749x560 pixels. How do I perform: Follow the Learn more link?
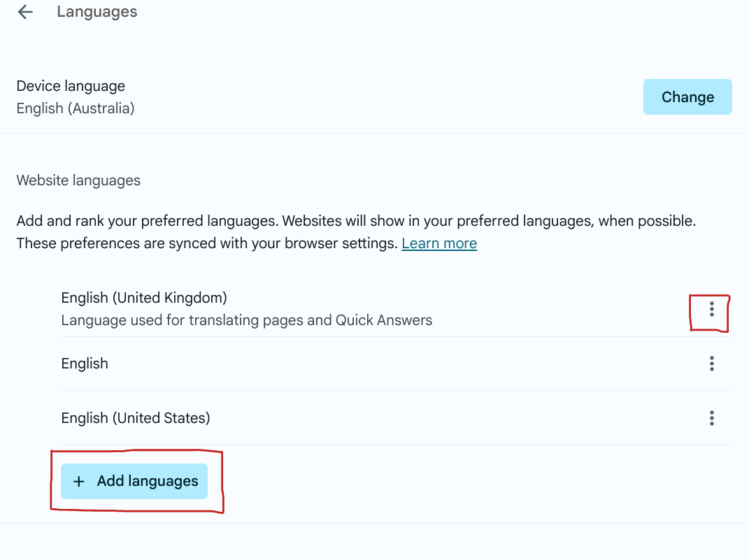[439, 243]
